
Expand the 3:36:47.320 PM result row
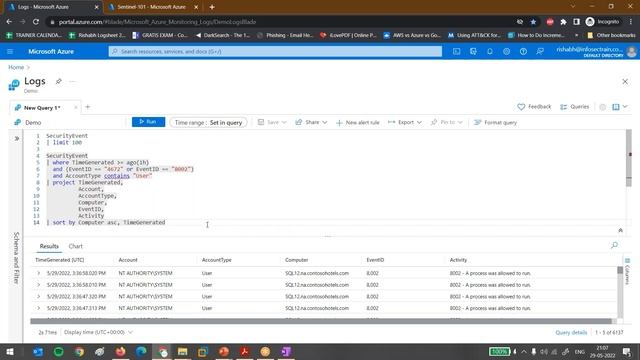click(39, 296)
